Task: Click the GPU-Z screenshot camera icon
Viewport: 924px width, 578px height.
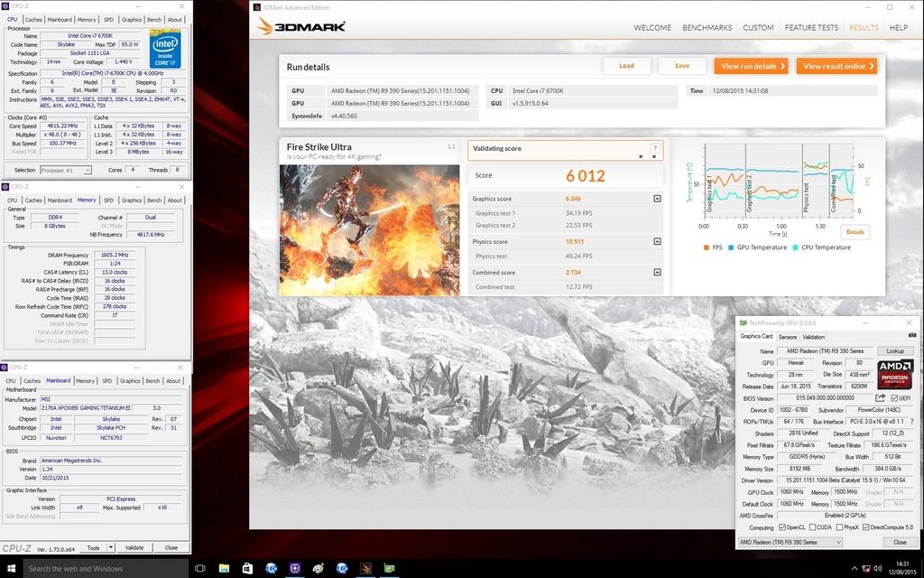Action: [912, 336]
